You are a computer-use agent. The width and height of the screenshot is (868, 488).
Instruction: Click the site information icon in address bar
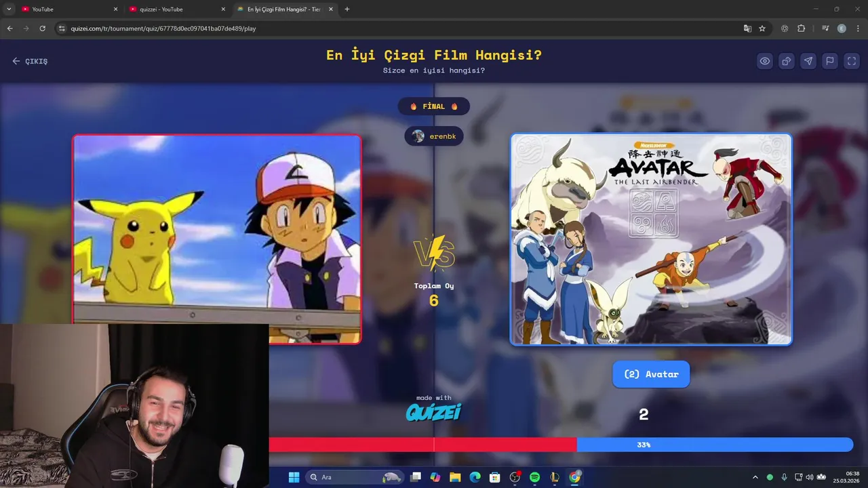point(62,28)
